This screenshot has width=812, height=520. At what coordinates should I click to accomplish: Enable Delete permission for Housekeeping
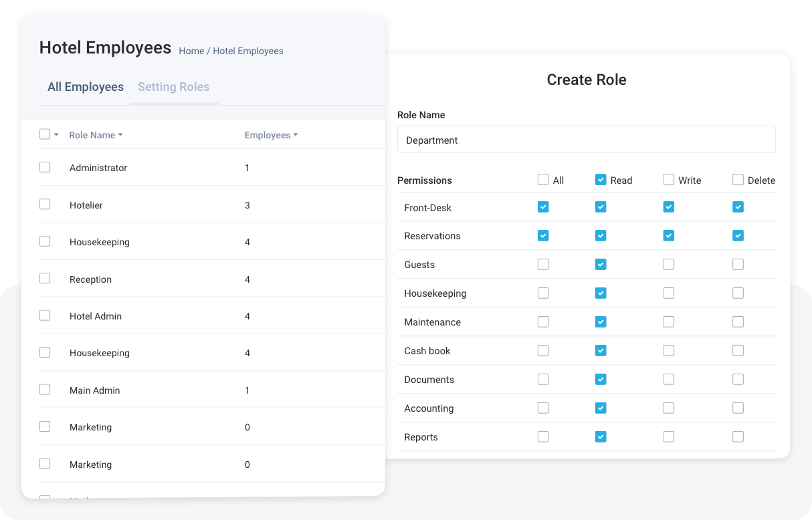pos(738,293)
